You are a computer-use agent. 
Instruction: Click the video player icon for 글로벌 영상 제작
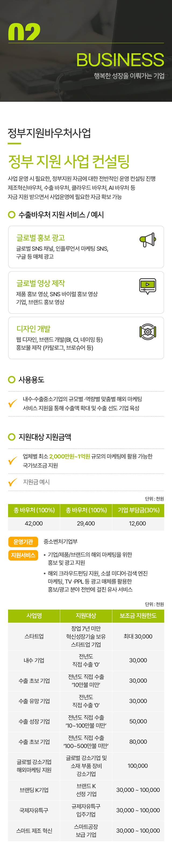tap(148, 286)
